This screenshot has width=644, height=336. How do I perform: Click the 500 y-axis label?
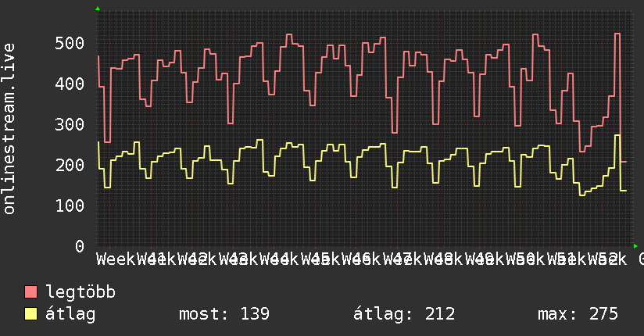point(70,43)
